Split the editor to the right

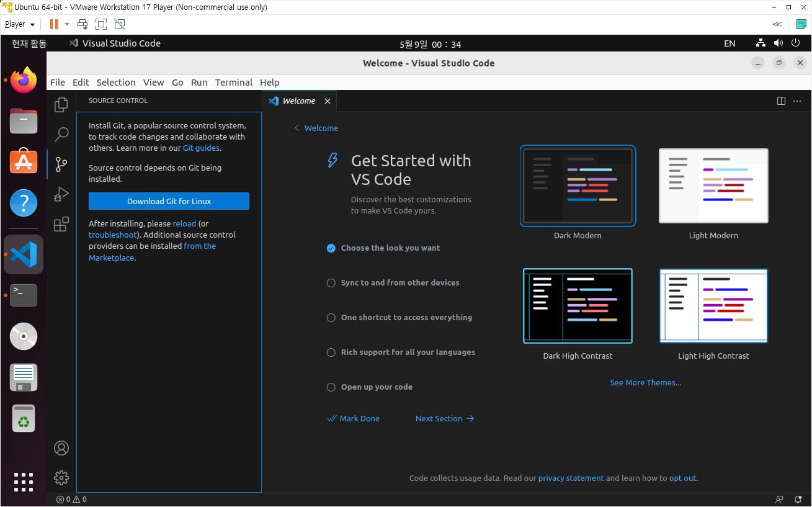pyautogui.click(x=781, y=101)
